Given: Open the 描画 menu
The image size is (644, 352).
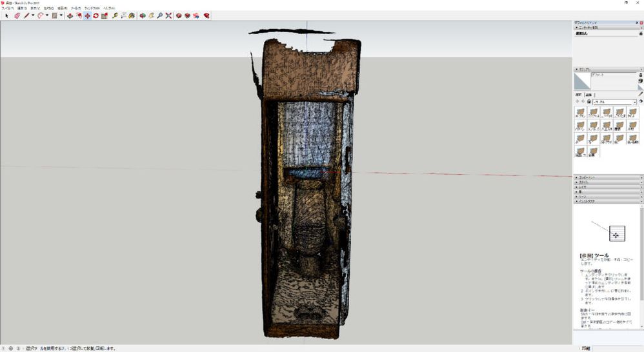Looking at the screenshot, I should (x=63, y=8).
